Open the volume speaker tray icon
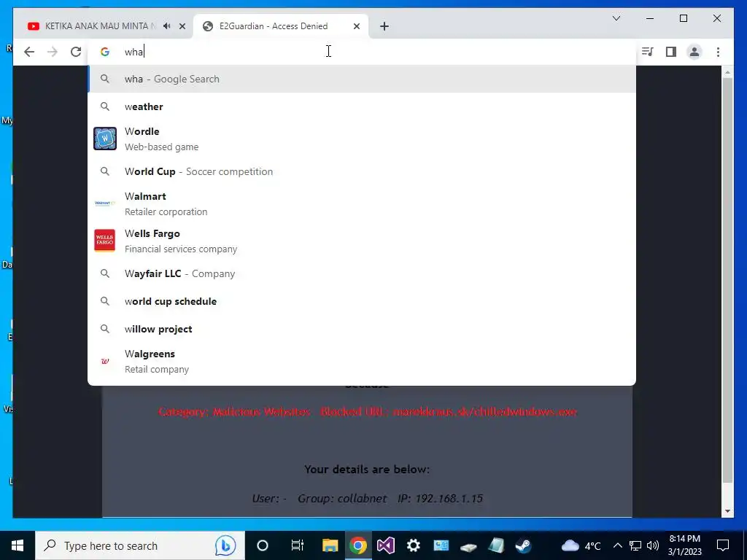747x560 pixels. (653, 545)
